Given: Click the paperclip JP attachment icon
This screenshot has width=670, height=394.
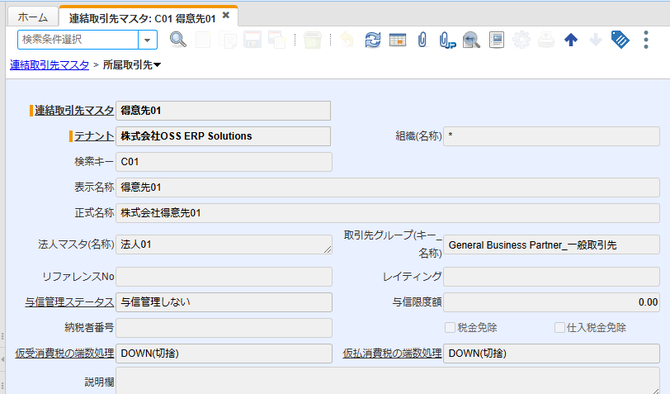Looking at the screenshot, I should click(x=447, y=40).
